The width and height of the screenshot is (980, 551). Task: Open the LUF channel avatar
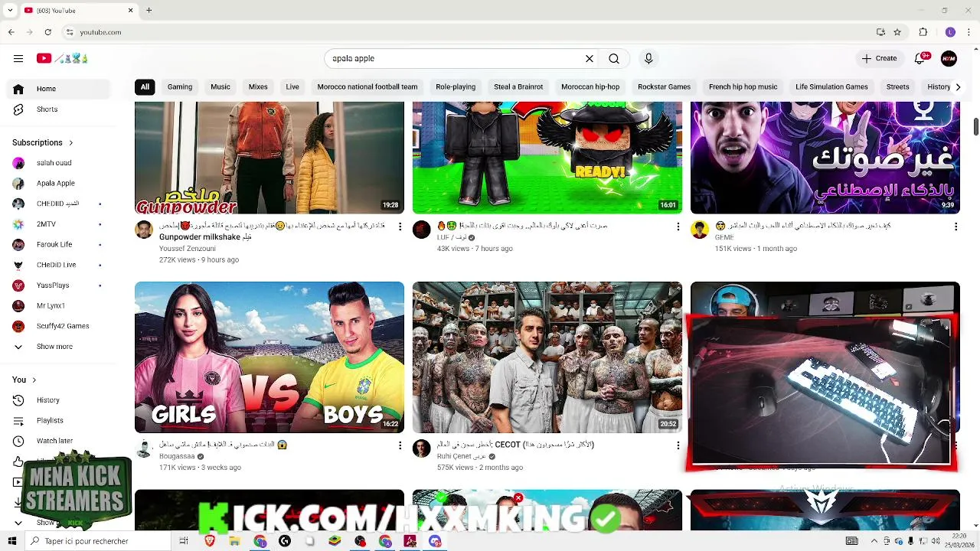point(422,230)
